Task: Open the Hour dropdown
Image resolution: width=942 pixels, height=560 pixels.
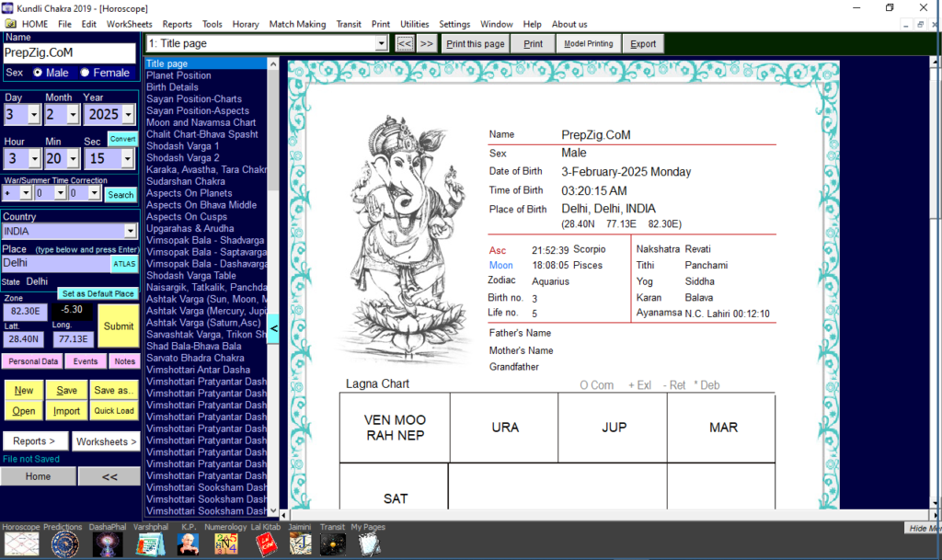Action: (34, 158)
